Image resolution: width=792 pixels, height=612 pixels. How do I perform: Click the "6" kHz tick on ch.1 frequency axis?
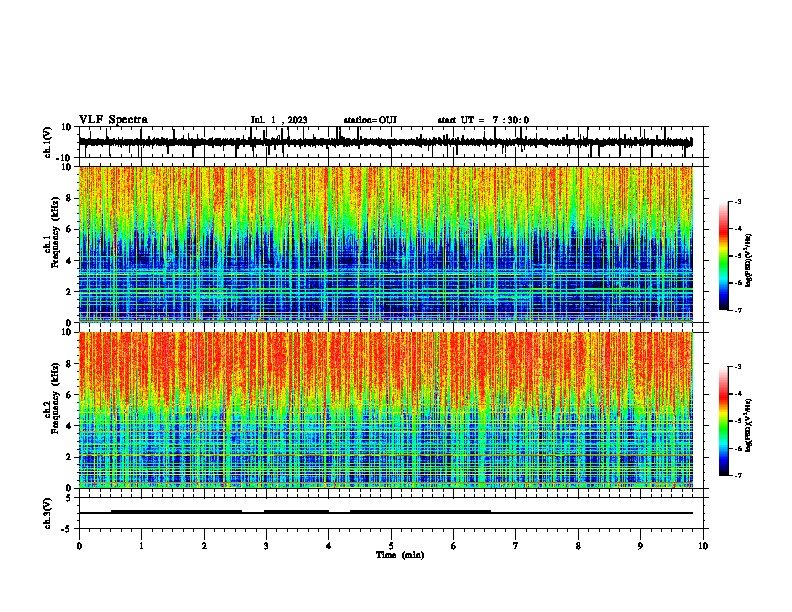[69, 229]
